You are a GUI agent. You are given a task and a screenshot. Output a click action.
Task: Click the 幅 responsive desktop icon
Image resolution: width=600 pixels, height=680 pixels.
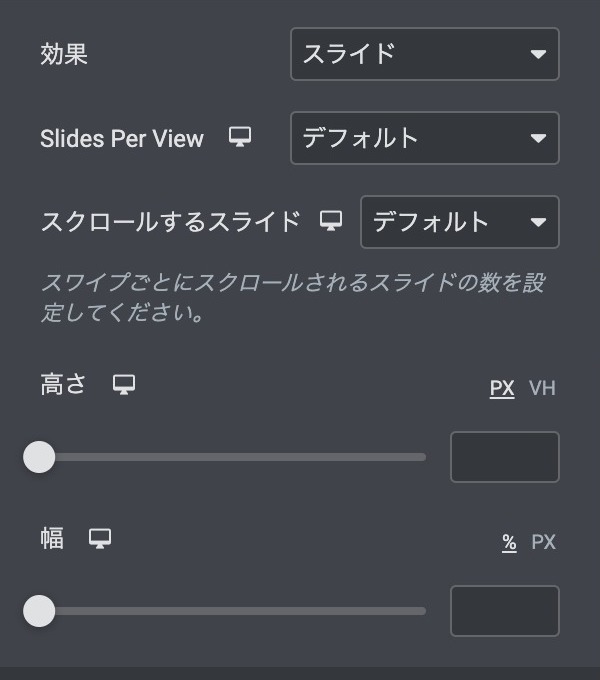point(99,539)
